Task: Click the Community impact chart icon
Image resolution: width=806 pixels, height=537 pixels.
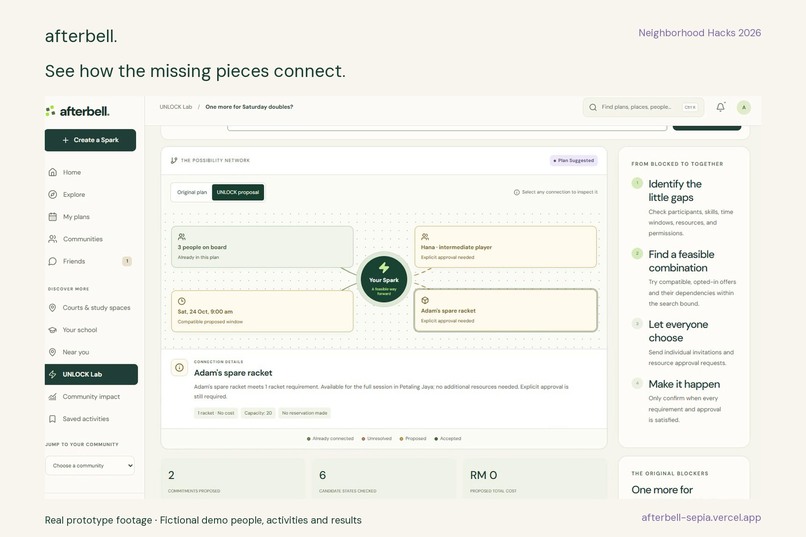Action: 52,397
